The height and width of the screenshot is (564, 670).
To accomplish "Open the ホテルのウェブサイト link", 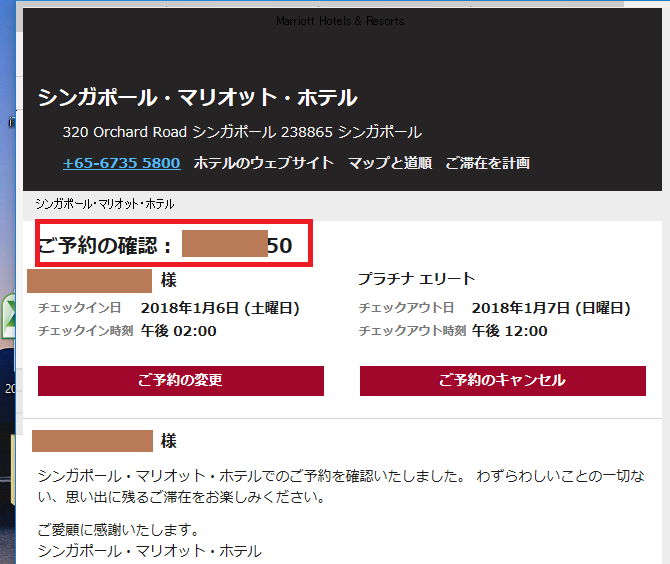I will pyautogui.click(x=264, y=163).
